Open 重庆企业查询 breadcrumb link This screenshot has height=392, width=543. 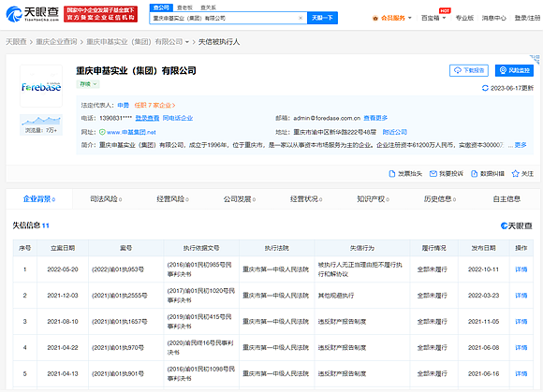click(56, 42)
